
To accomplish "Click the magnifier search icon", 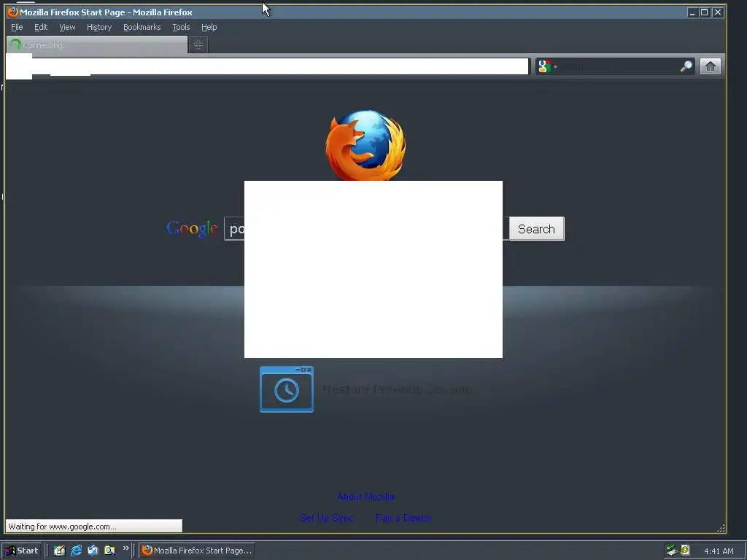I will click(686, 66).
